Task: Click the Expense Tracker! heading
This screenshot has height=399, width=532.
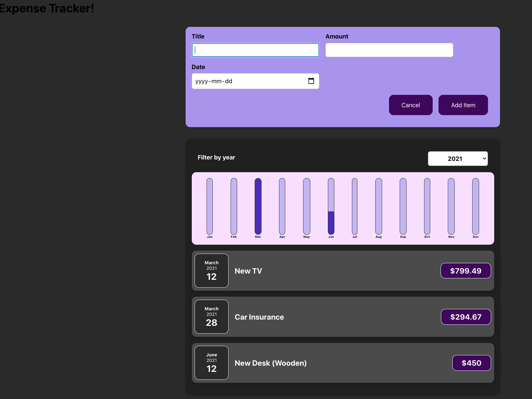Action: [x=47, y=8]
